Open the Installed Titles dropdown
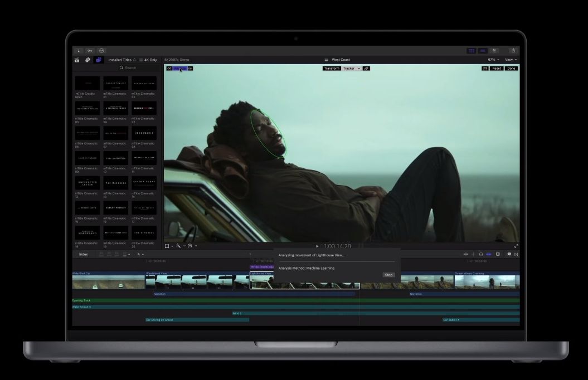The image size is (588, 380). 122,60
